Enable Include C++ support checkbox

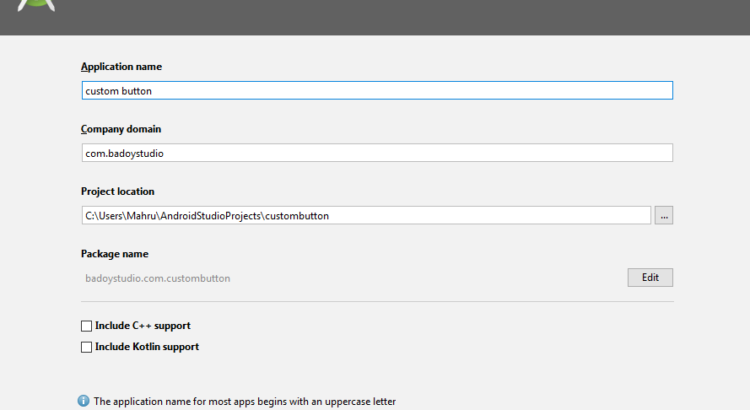tap(86, 326)
